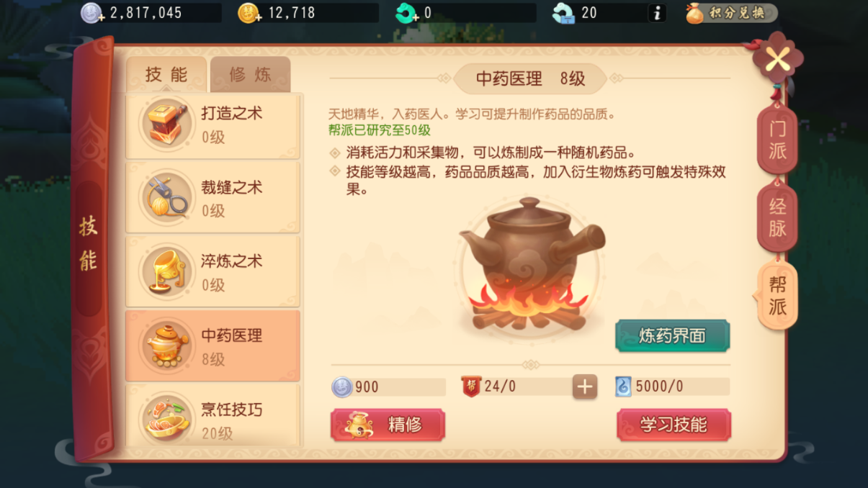Click the green jade currency icon
The width and height of the screenshot is (868, 488).
point(406,13)
